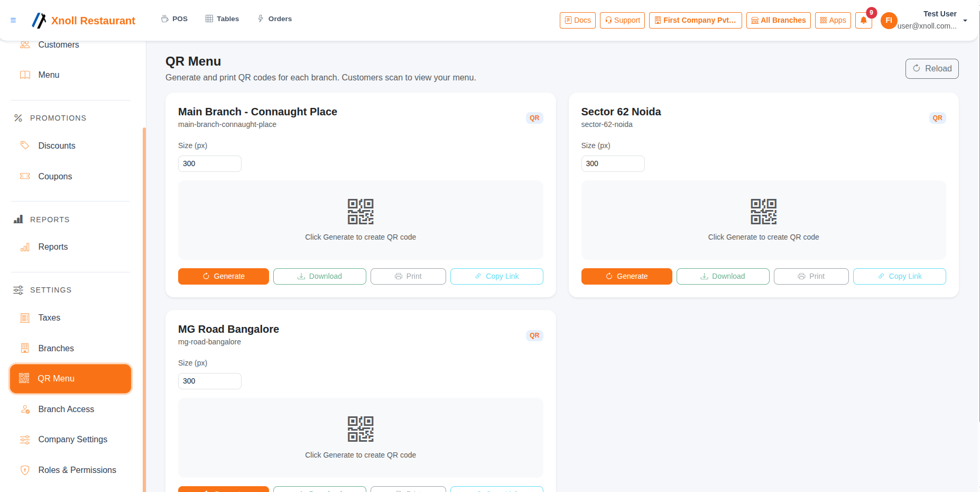Open the Docs link
Screen dimensions: 980x492
pyautogui.click(x=578, y=20)
